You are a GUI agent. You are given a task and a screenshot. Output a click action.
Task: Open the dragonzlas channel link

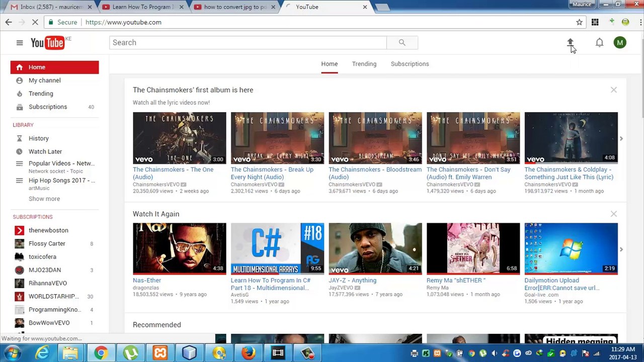[x=146, y=288]
